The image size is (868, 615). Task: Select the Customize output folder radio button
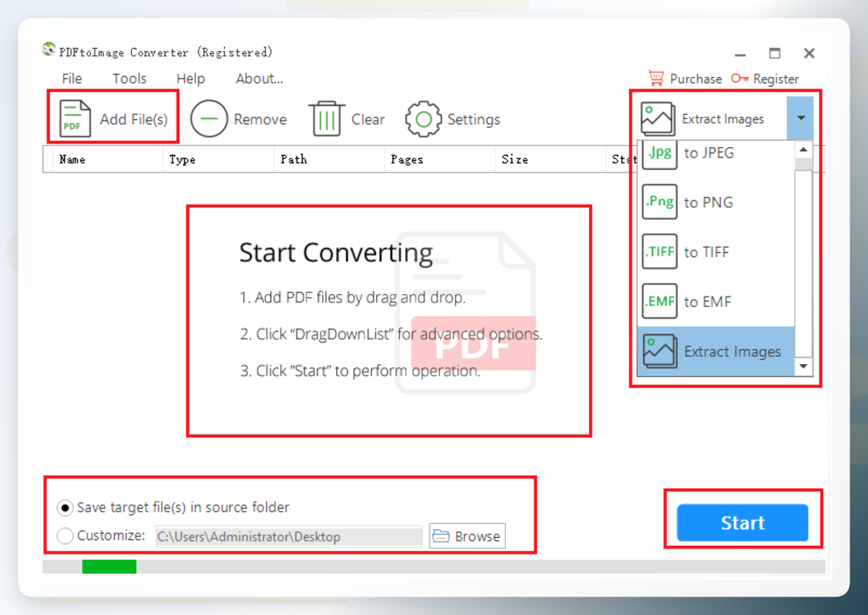pos(65,535)
